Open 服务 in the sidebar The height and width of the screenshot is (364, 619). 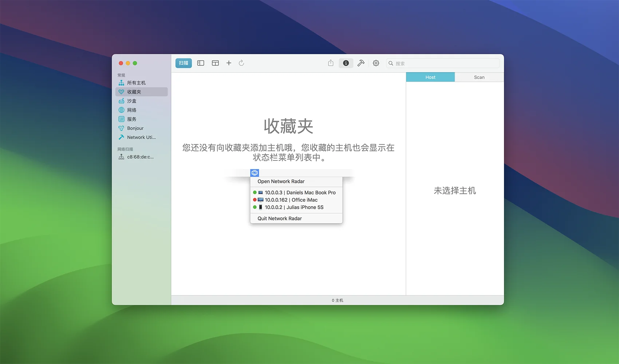click(x=142, y=119)
